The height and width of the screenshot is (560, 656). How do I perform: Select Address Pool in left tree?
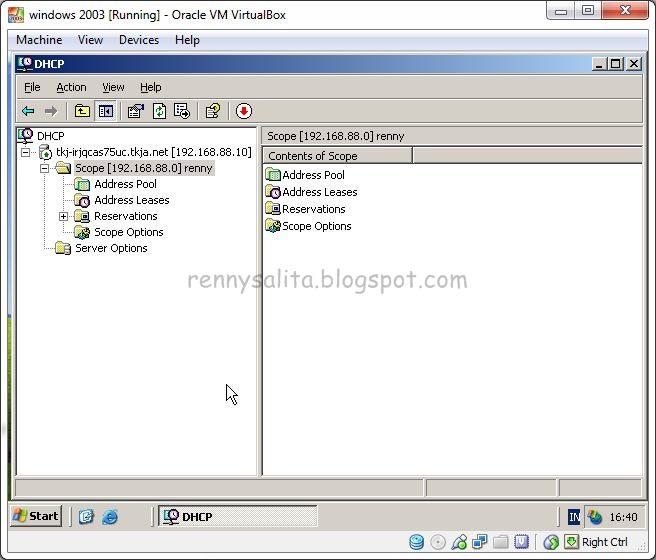[x=126, y=184]
